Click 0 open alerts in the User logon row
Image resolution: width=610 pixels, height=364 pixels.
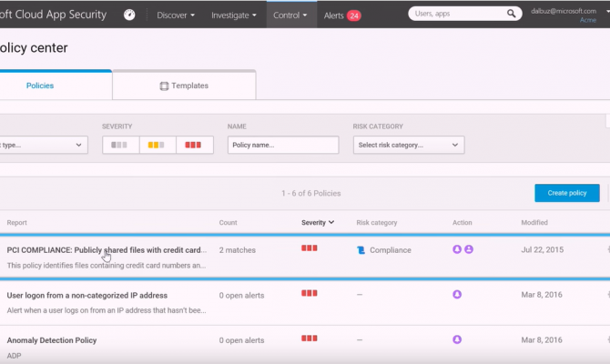click(241, 295)
